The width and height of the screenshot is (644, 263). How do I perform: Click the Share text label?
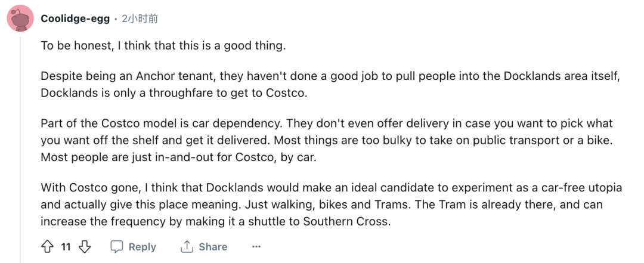(213, 247)
